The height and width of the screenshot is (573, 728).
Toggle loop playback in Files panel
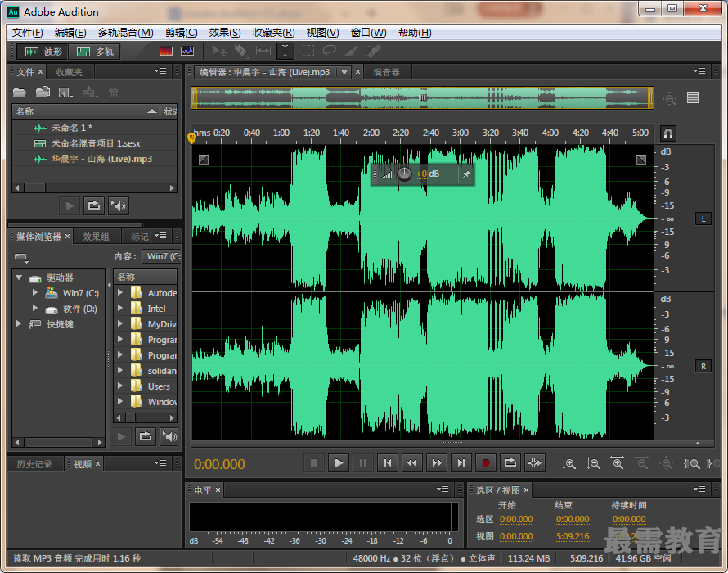tap(94, 206)
